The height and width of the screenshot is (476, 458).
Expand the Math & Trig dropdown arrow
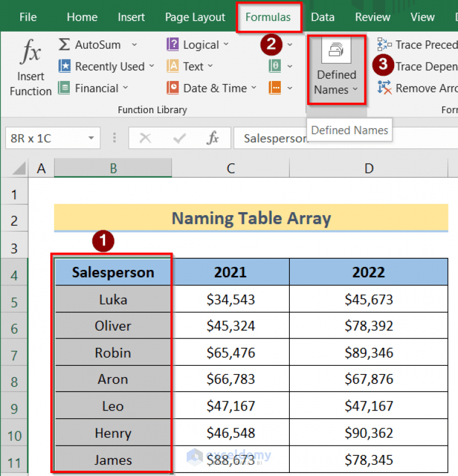[x=290, y=66]
